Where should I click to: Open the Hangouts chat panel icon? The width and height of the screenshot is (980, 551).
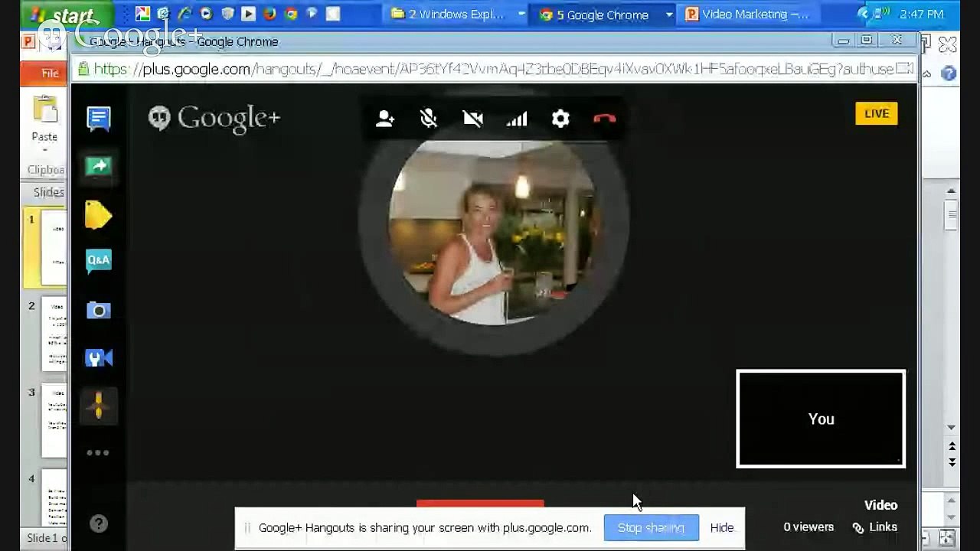tap(99, 119)
